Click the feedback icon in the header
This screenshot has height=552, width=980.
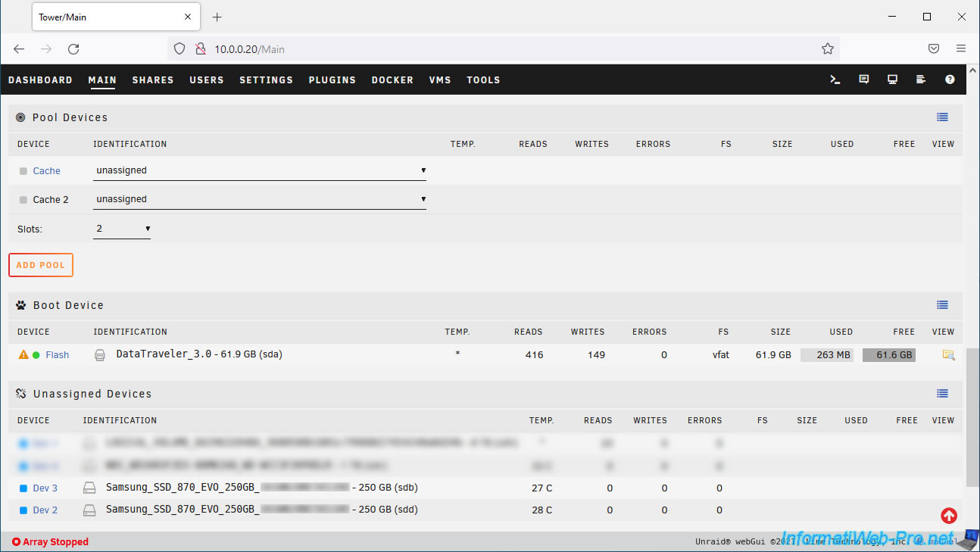[x=863, y=80]
